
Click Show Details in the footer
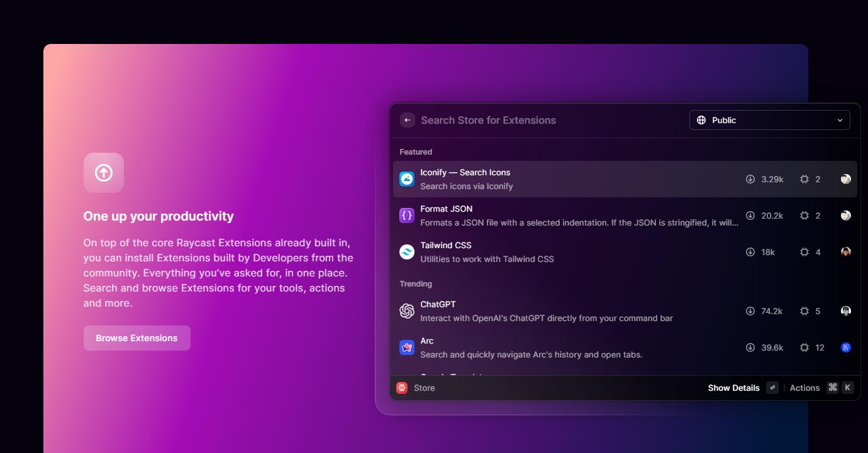[x=733, y=388]
